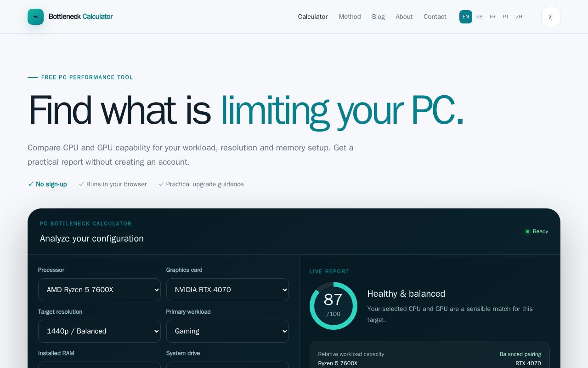
Task: Click the "PC BOTTLENECK CALCULATOR" panel label
Action: [86, 224]
